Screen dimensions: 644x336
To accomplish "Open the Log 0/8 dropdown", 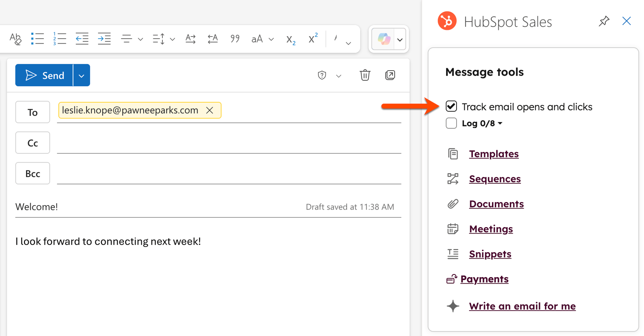I will 501,123.
